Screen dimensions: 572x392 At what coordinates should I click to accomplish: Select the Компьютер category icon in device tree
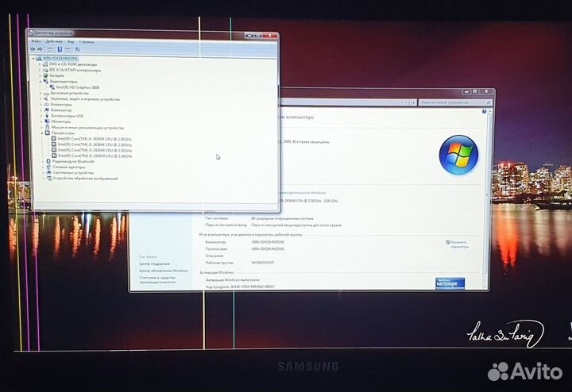point(47,110)
